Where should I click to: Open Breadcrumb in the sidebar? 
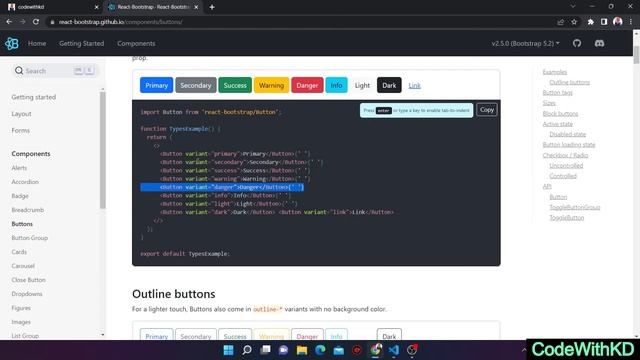(x=27, y=210)
